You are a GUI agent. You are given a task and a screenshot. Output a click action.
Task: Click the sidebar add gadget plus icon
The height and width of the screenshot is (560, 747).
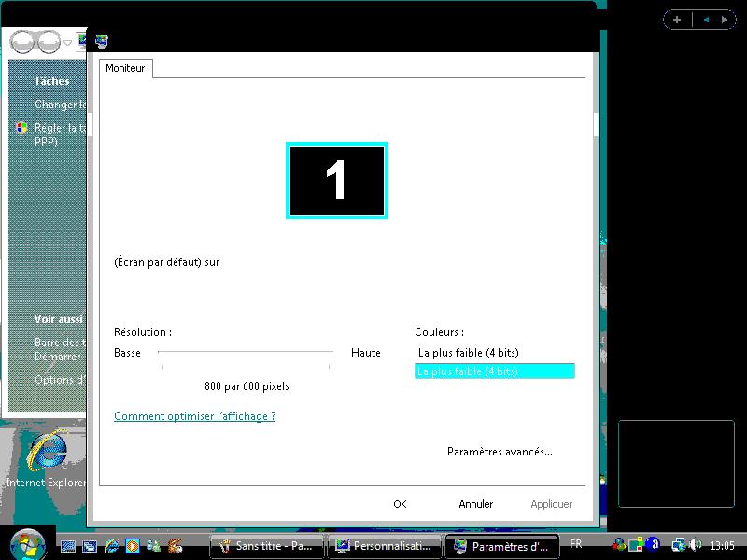[x=677, y=20]
